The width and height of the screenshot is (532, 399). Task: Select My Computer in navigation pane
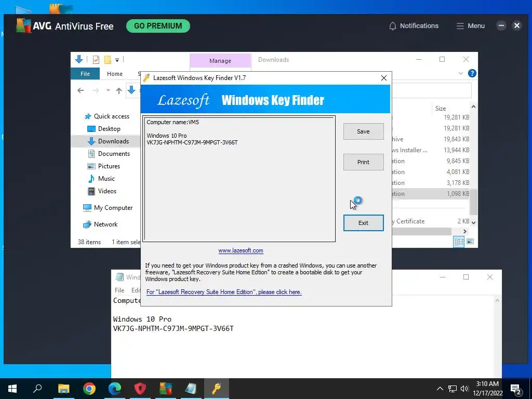coord(108,208)
